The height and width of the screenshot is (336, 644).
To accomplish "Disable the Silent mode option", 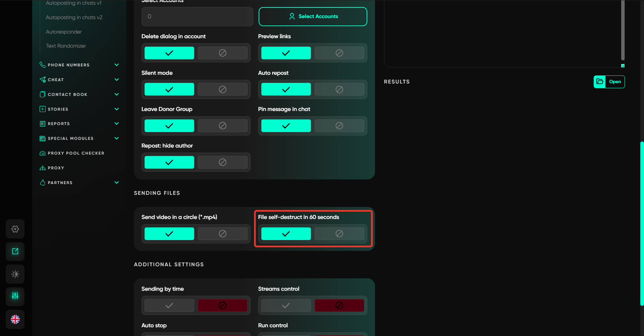I will tap(222, 90).
